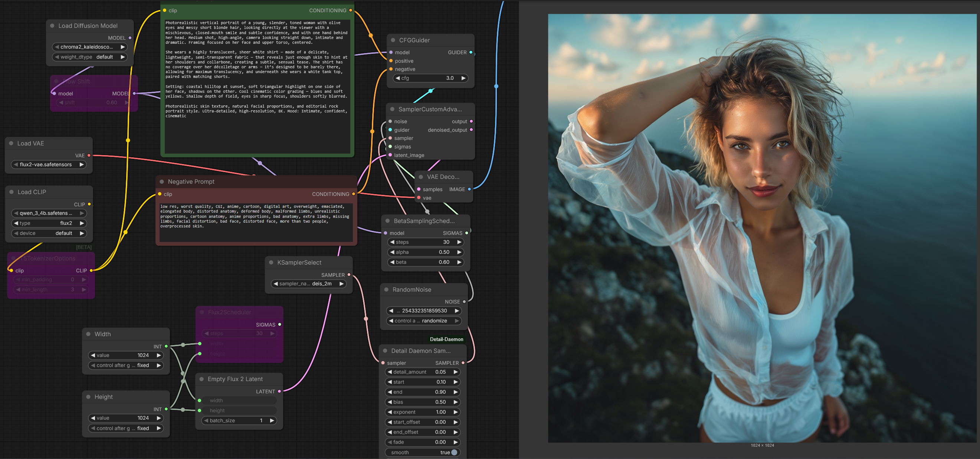This screenshot has width=980, height=459.
Task: Collapse the Negative Prompt node dot
Action: click(162, 182)
